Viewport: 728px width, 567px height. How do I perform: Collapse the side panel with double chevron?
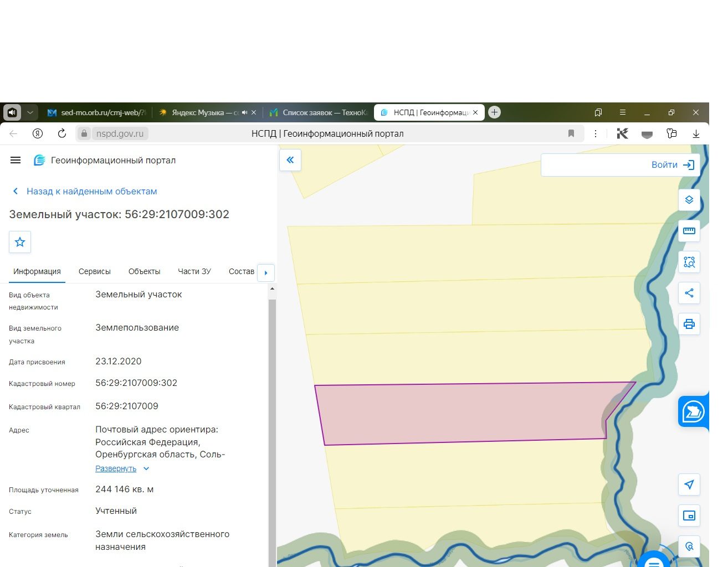point(290,160)
